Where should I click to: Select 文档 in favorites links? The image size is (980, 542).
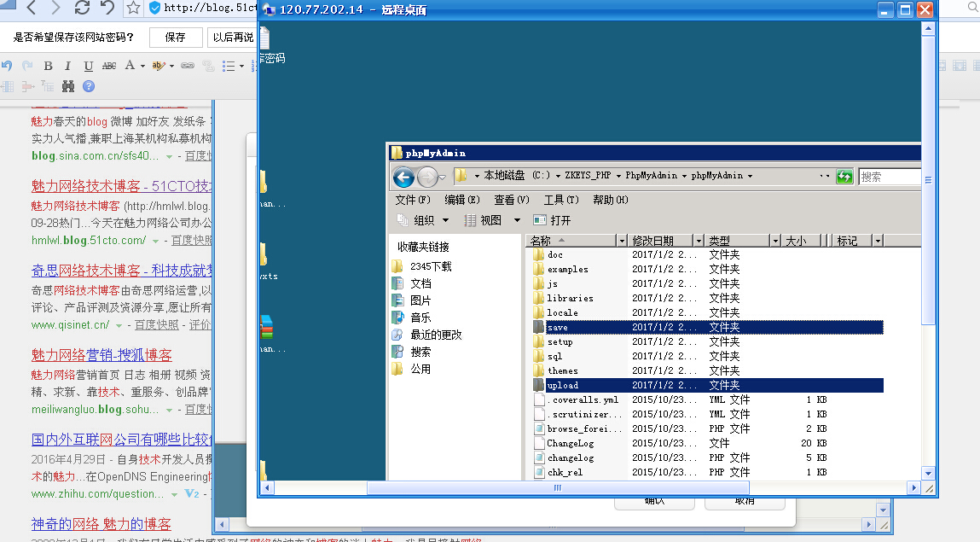[x=420, y=283]
